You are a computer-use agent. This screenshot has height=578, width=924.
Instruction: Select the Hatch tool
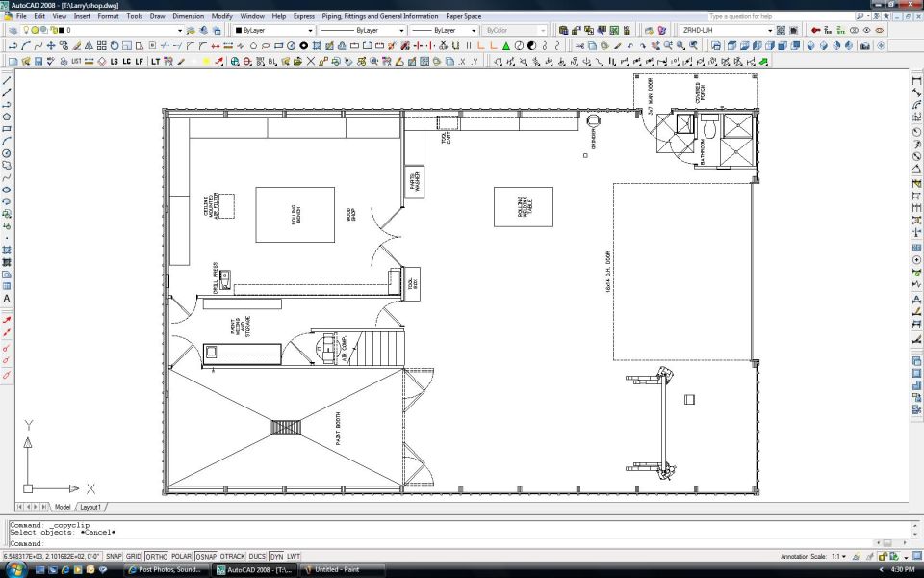pos(7,250)
